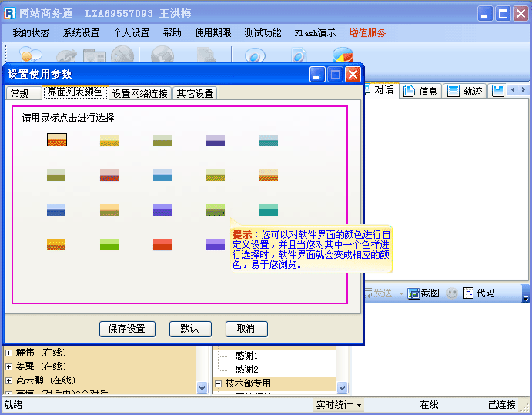This screenshot has width=532, height=415.
Task: Select the 感谢1 list item
Action: (x=246, y=356)
